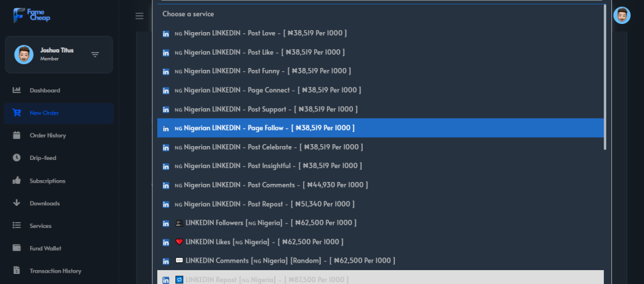
Task: Select Nigerian LINKEDIN Post Support service
Action: tap(380, 109)
